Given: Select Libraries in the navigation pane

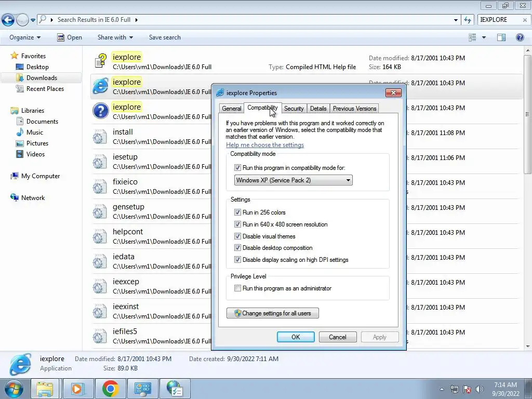Looking at the screenshot, I should pos(33,111).
